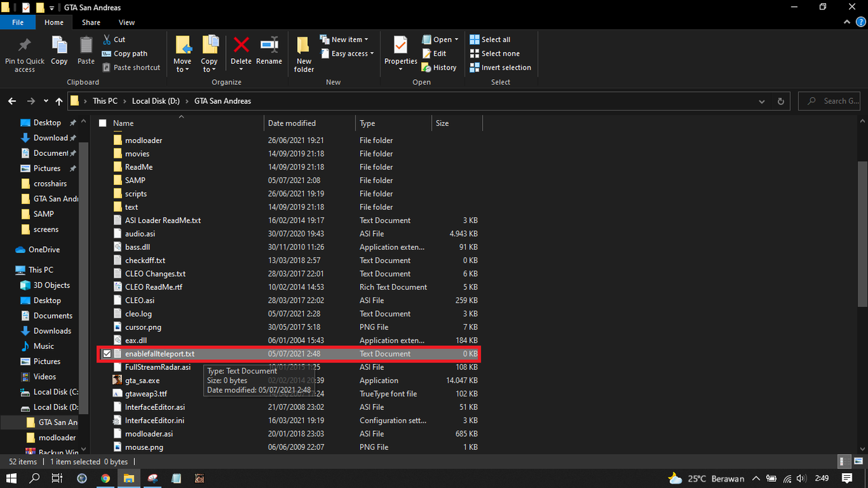Screen dimensions: 868x488
Task: Open the address bar history dropdown
Action: 763,101
